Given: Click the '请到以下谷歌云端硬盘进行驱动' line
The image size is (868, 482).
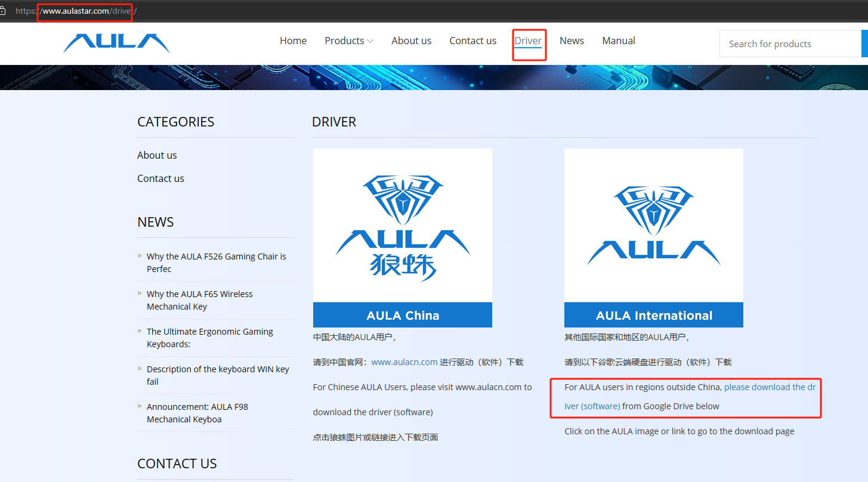Looking at the screenshot, I should [x=648, y=362].
